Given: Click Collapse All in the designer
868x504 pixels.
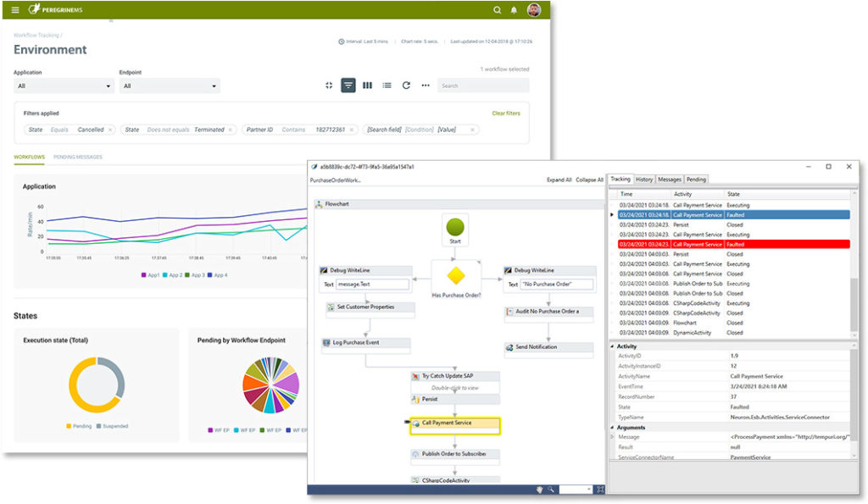Looking at the screenshot, I should 589,180.
